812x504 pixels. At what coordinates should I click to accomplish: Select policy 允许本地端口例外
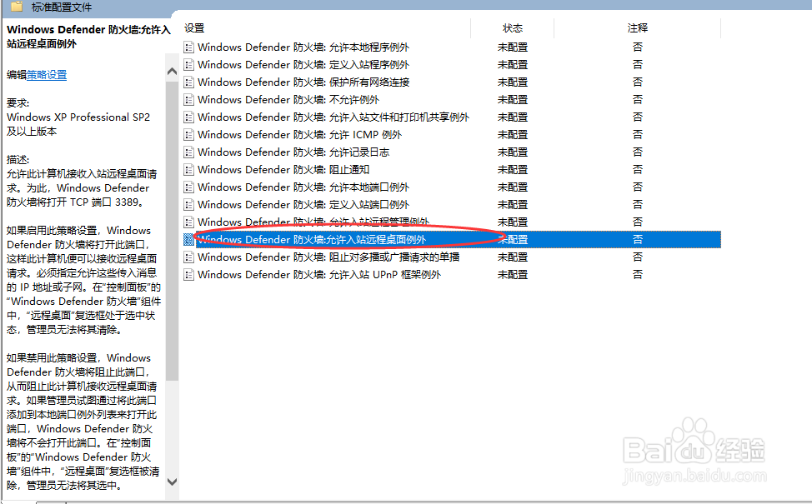tap(303, 187)
